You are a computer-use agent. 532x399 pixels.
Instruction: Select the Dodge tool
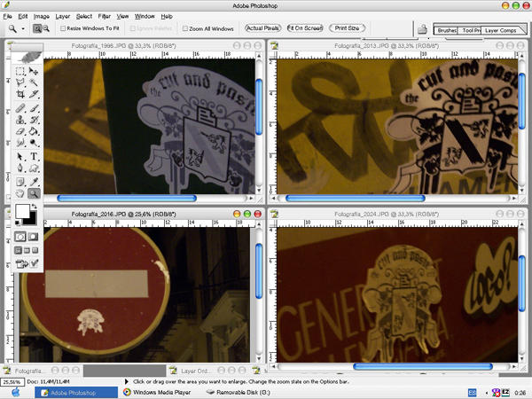click(34, 143)
